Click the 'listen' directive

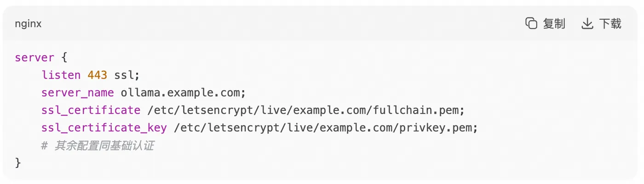coord(61,75)
